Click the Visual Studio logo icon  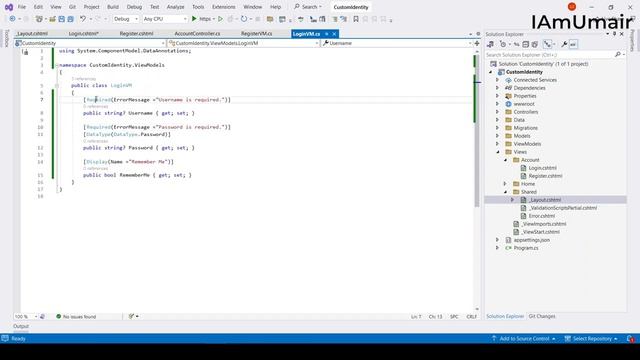tap(9, 7)
